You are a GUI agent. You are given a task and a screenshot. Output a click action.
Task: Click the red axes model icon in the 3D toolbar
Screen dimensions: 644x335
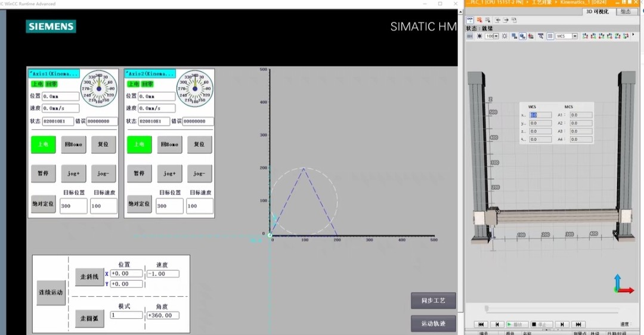531,36
